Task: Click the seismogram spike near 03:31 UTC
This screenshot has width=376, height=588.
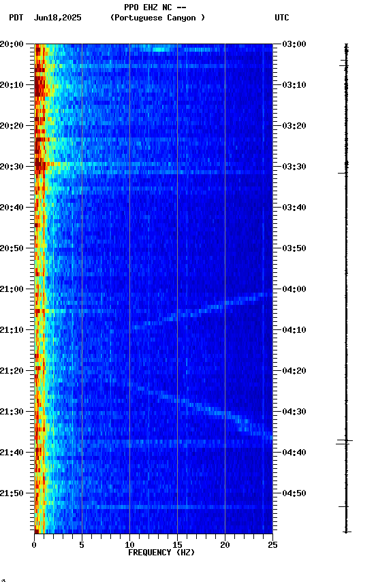Action: pos(343,173)
